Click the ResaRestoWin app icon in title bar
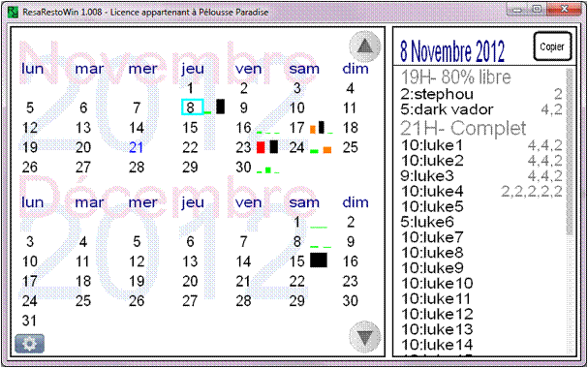Image resolution: width=588 pixels, height=368 pixels. 13,12
